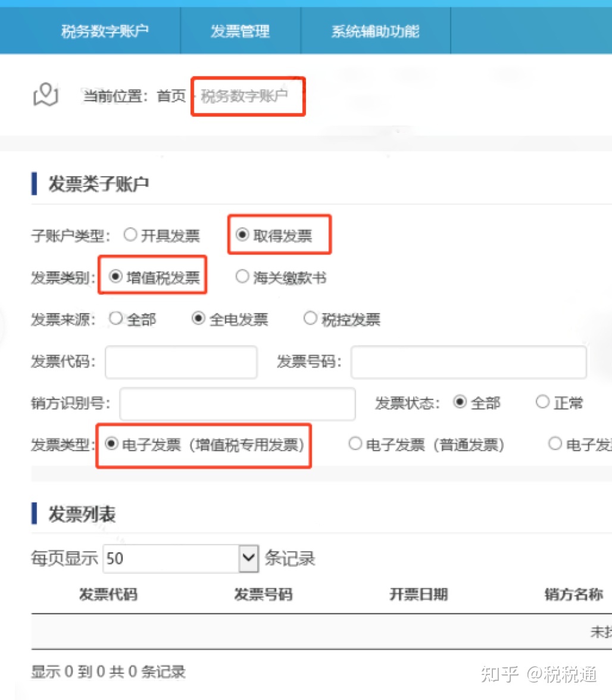Open the 税务数字账户 menu tab
This screenshot has width=612, height=700.
point(105,31)
